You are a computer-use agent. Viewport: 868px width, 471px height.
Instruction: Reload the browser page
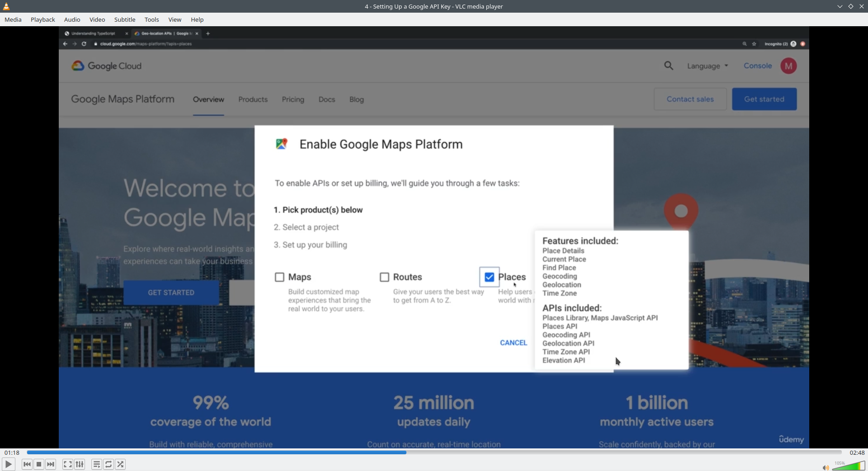click(x=84, y=44)
